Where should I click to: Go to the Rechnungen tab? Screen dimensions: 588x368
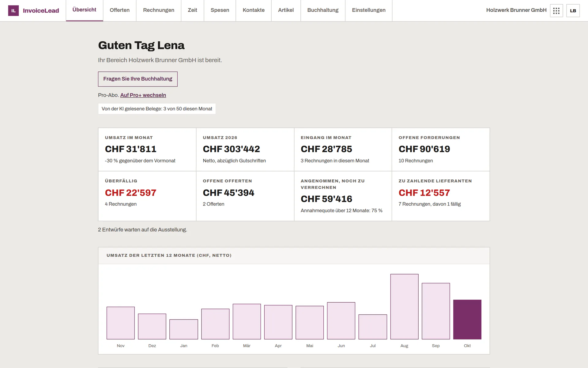[x=159, y=10]
